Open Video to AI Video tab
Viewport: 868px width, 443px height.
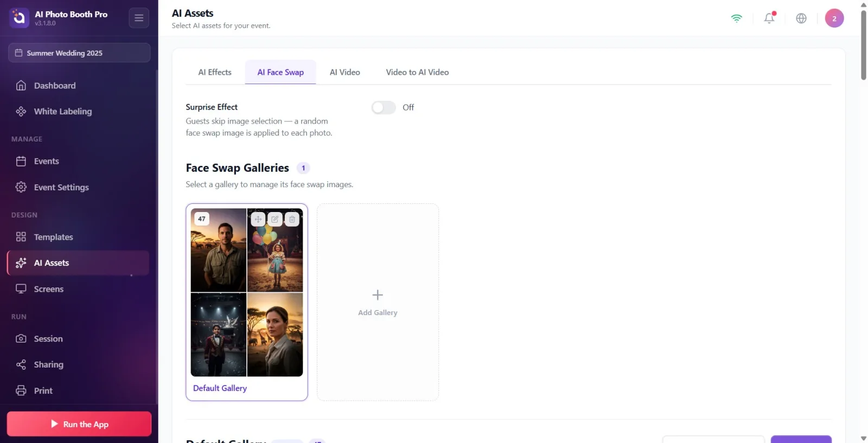pyautogui.click(x=417, y=72)
